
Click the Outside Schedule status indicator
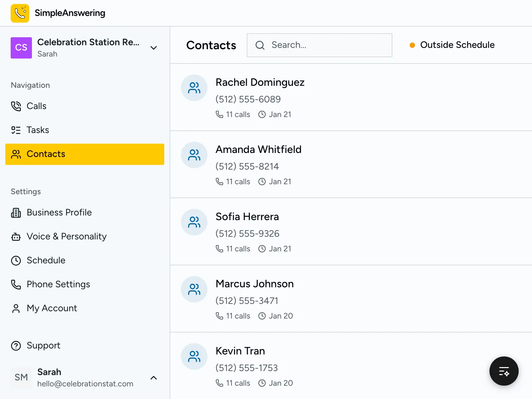point(452,45)
